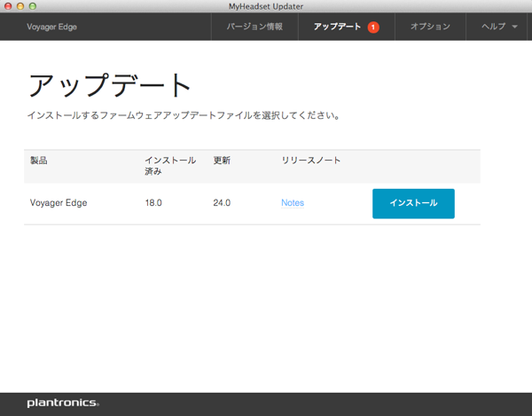Image resolution: width=532 pixels, height=416 pixels.
Task: Open the Notes release notes link
Action: click(x=293, y=202)
